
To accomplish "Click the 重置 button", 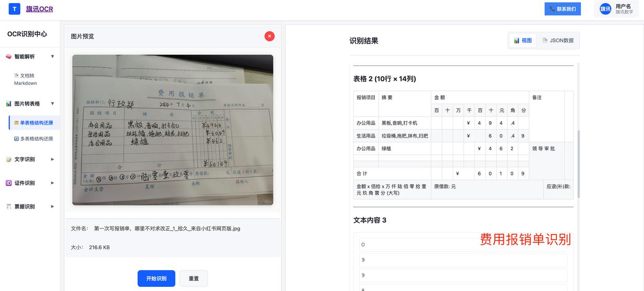I will (193, 279).
